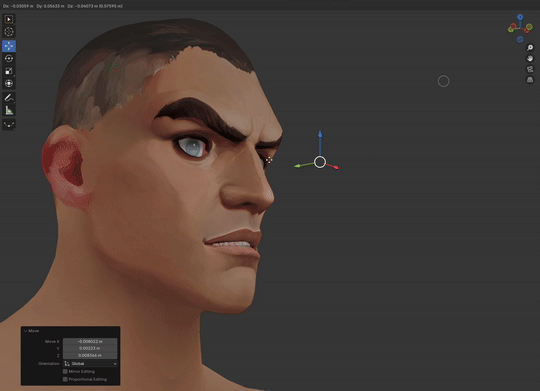The width and height of the screenshot is (540, 391).
Task: Switch perspective/orthographic view grid icon
Action: tap(530, 80)
